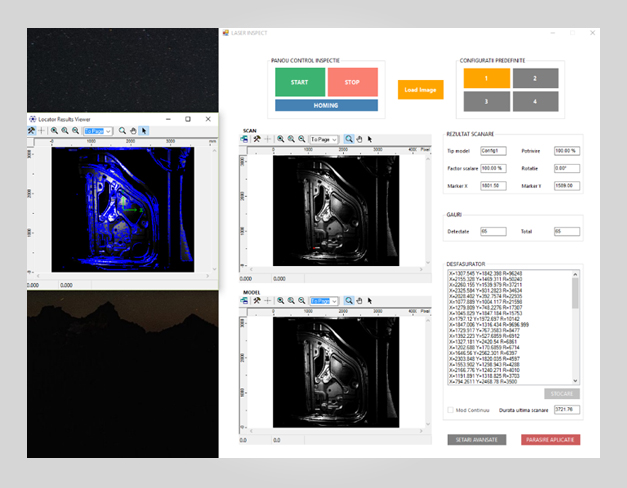This screenshot has width=627, height=488.
Task: Open the To Page dropdown in MODEL toolbar
Action: pos(324,299)
